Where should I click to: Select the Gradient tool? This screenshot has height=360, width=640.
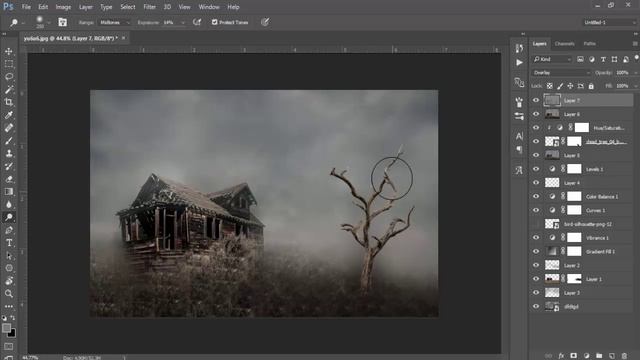[x=9, y=191]
